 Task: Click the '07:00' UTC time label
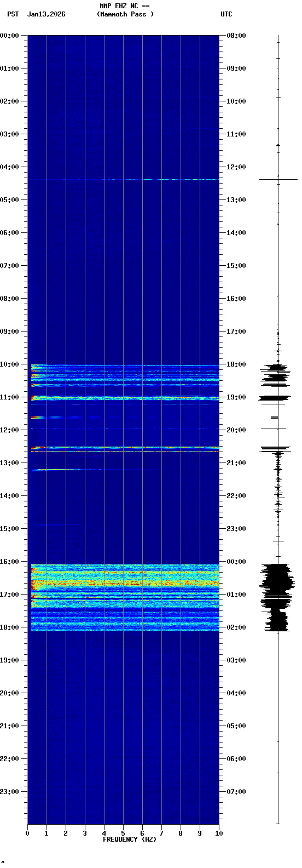click(236, 792)
